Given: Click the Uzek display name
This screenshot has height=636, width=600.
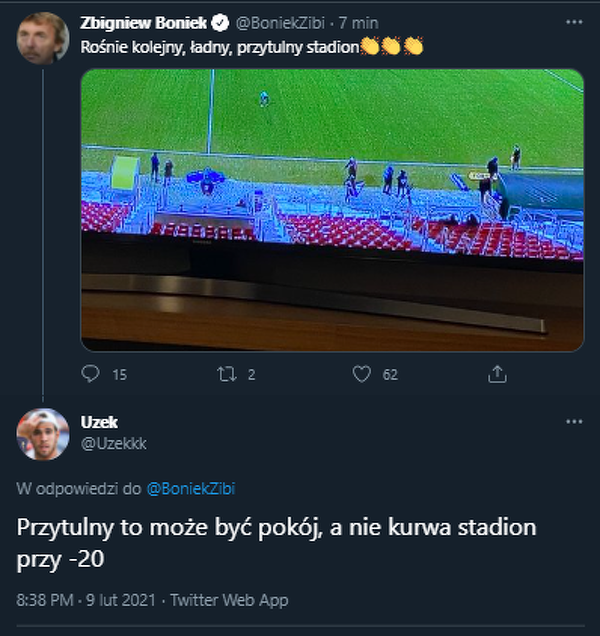Looking at the screenshot, I should [99, 422].
